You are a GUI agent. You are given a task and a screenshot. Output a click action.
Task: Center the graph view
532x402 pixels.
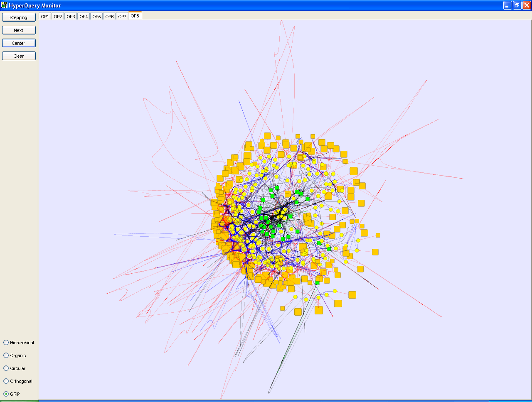pos(19,43)
